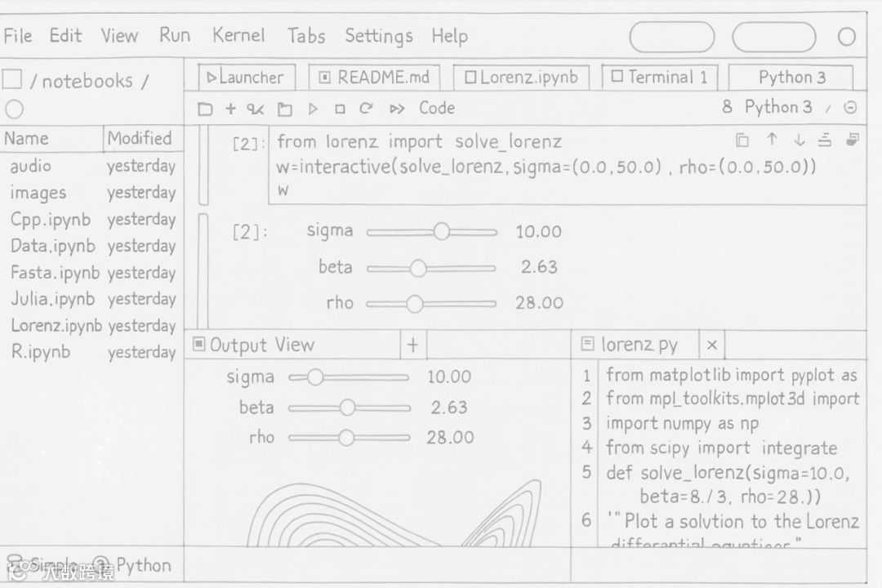The height and width of the screenshot is (588, 882).
Task: Click the circle icon at top right
Action: click(x=847, y=37)
